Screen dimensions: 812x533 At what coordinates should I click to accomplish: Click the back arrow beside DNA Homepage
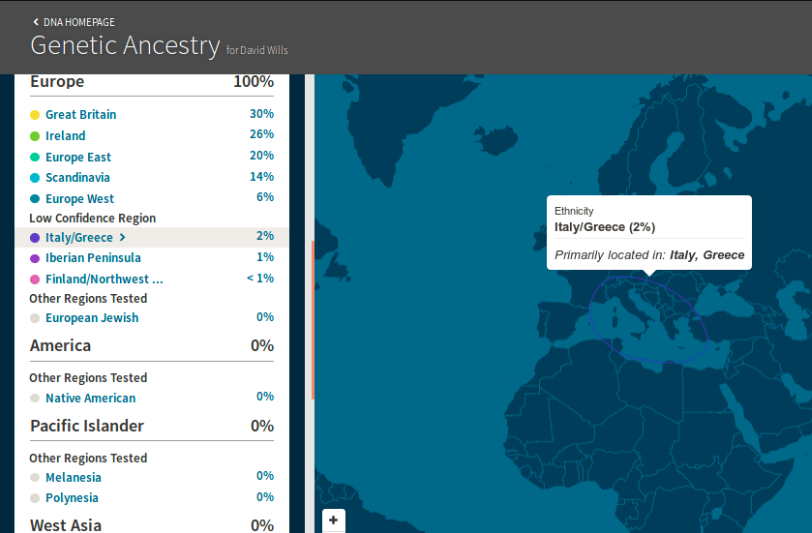36,21
